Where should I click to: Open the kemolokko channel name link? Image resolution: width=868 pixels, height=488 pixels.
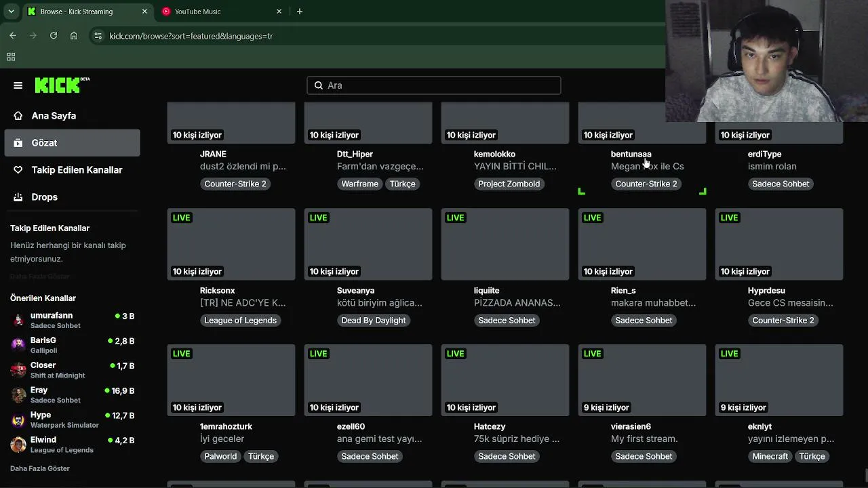tap(494, 154)
